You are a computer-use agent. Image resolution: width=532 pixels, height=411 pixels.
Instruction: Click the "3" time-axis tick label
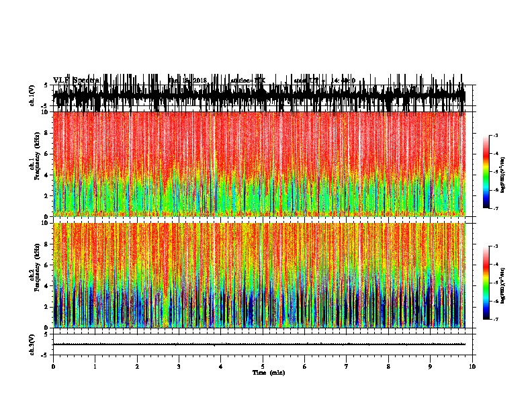[x=179, y=367]
